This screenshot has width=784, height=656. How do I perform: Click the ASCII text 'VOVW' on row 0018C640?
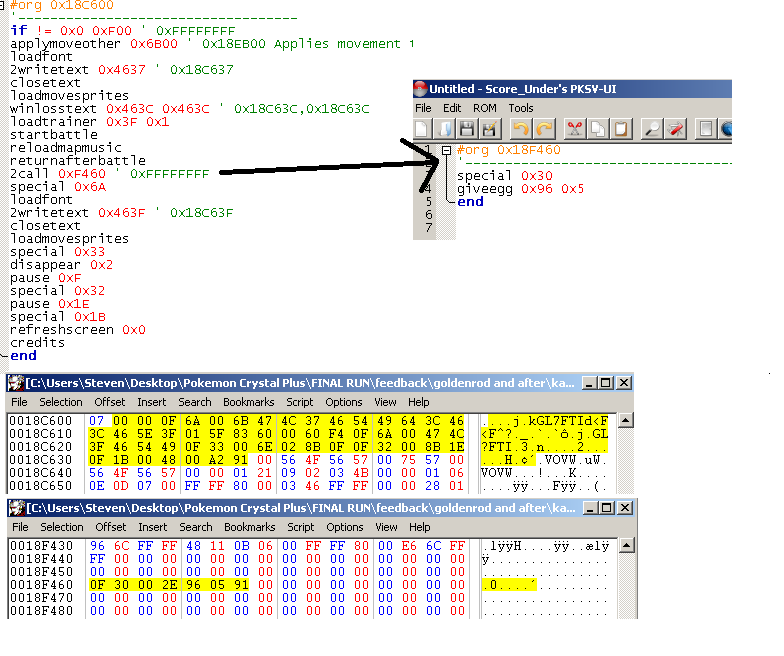(496, 473)
